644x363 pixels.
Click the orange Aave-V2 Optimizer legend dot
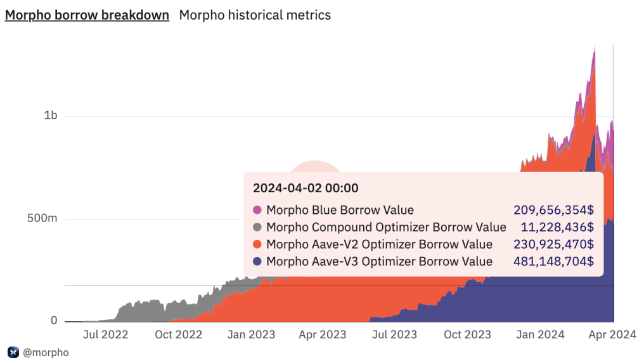[x=257, y=244]
